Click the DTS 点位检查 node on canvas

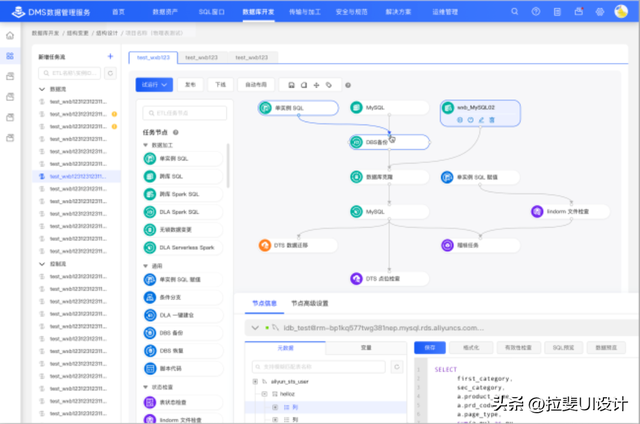pos(389,279)
